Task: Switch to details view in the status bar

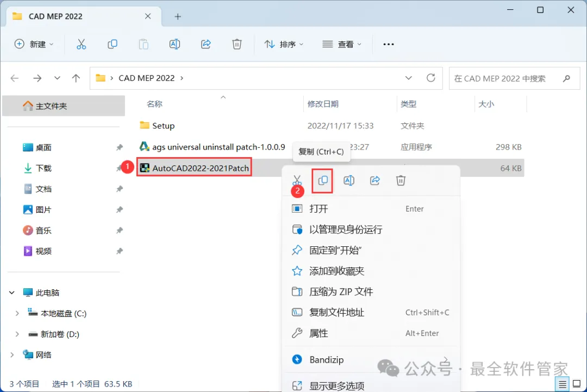Action: click(563, 384)
